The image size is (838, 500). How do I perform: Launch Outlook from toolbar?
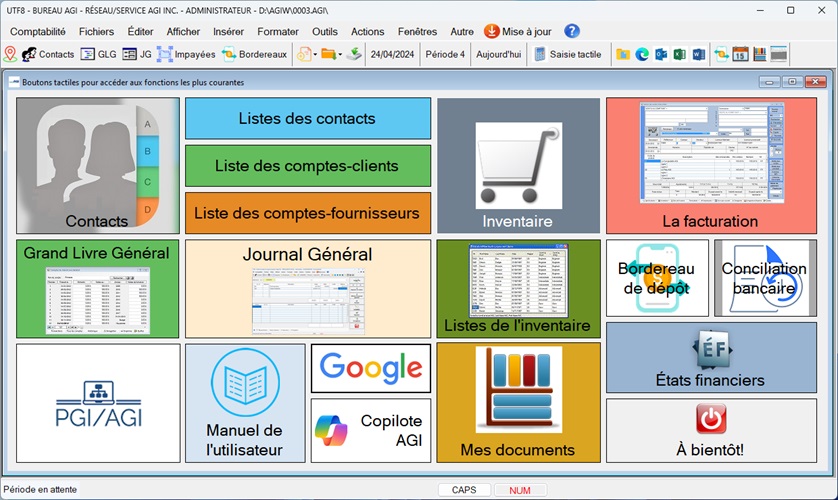pos(661,54)
